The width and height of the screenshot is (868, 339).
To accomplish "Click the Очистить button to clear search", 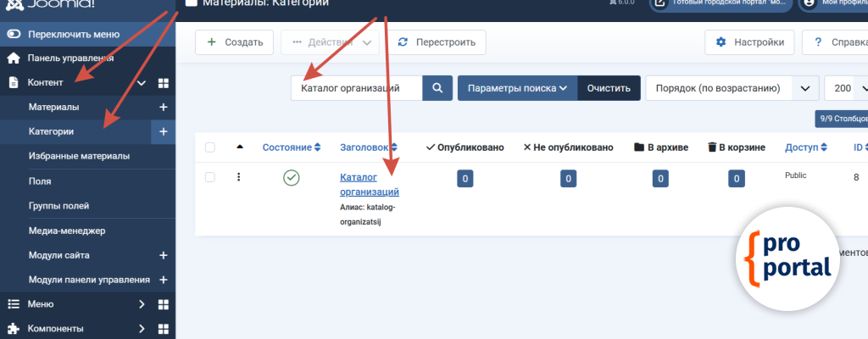I will pyautogui.click(x=609, y=88).
